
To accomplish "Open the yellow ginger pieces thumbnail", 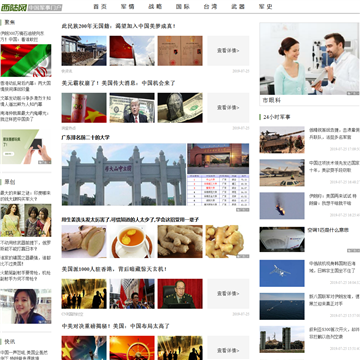I will 227,241.
